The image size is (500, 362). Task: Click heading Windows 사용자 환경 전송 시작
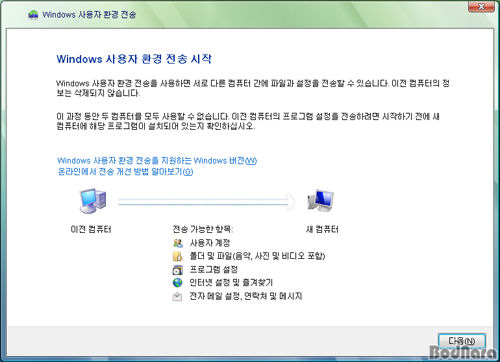(134, 59)
